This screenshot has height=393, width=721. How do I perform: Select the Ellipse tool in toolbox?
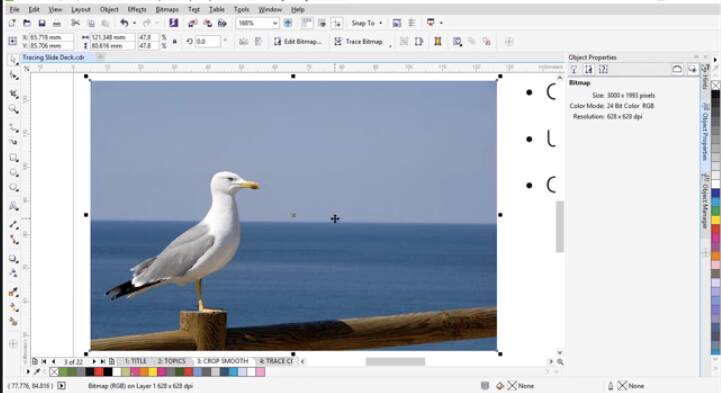point(13,173)
